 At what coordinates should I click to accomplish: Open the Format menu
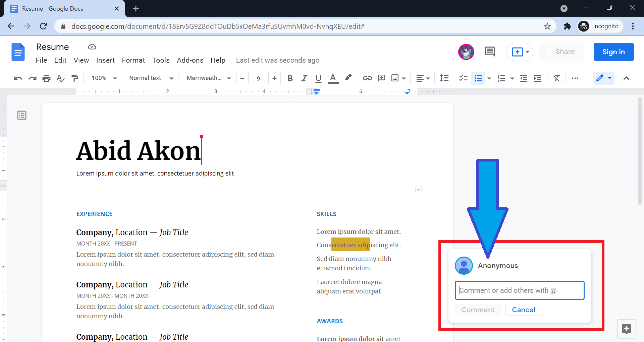133,60
